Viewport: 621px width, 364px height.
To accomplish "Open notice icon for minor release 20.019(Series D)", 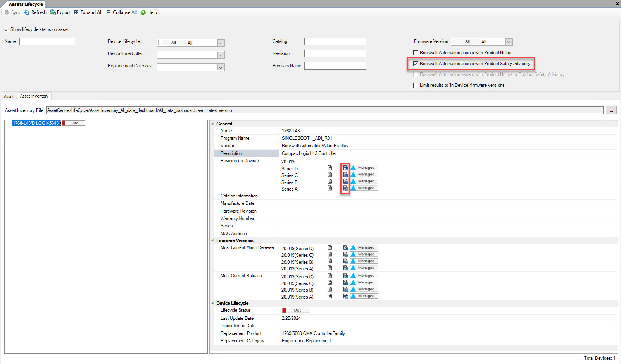I will pyautogui.click(x=330, y=247).
